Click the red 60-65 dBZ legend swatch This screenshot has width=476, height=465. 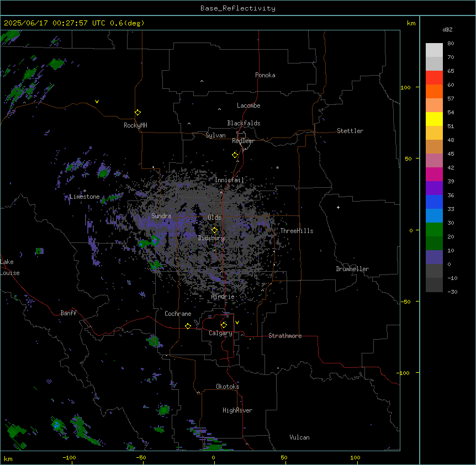[434, 77]
